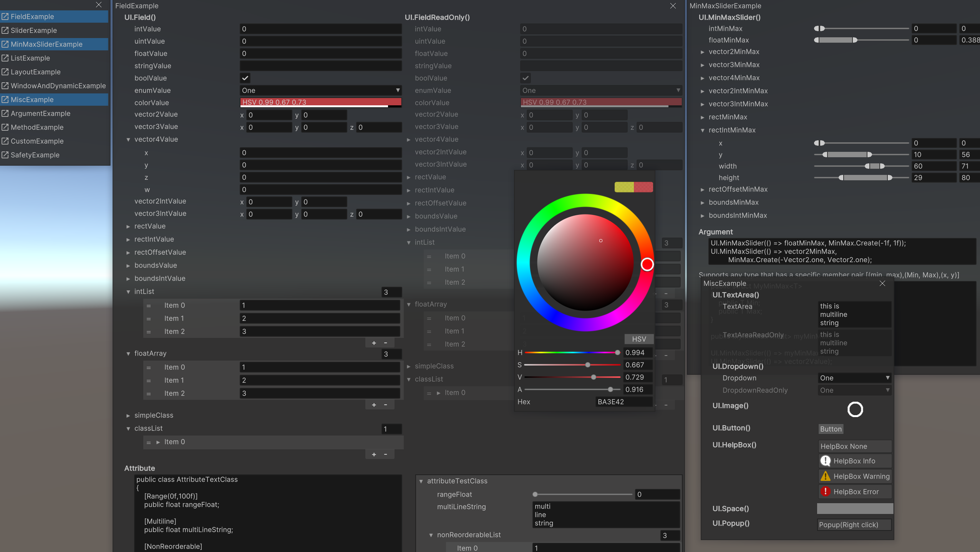The image size is (980, 552).
Task: Open the enumValue dropdown showing One
Action: tap(320, 90)
